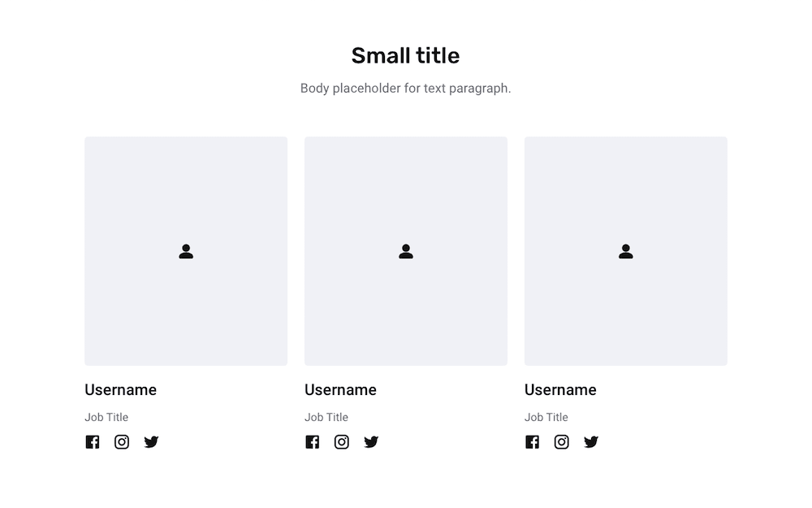This screenshot has width=812, height=508.
Task: Select the first card's profile image placeholder
Action: [x=186, y=251]
